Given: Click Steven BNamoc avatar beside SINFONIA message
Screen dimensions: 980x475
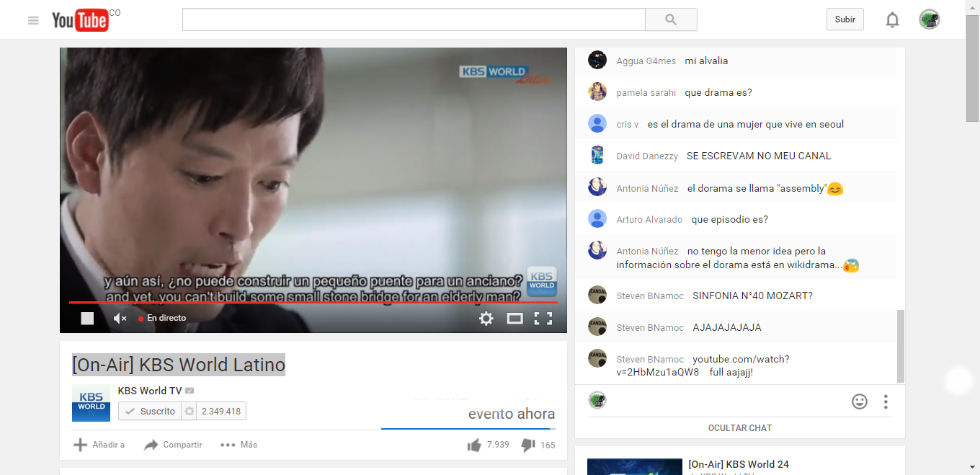Looking at the screenshot, I should click(x=597, y=295).
